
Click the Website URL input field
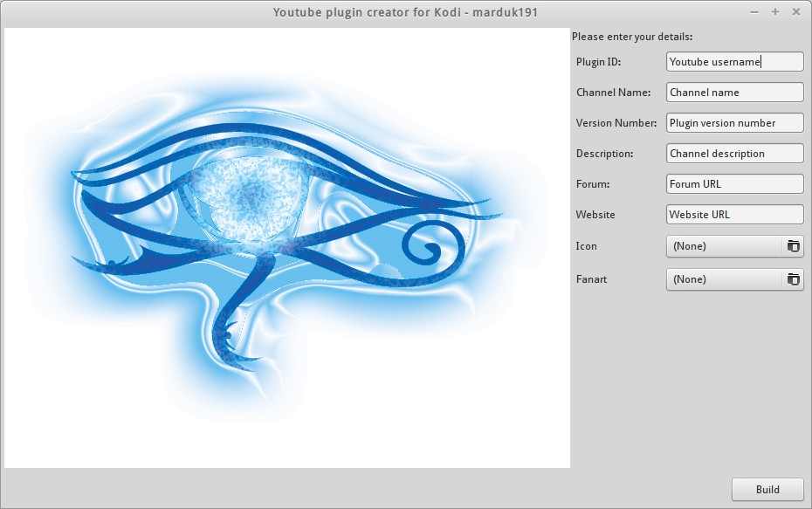(x=735, y=215)
